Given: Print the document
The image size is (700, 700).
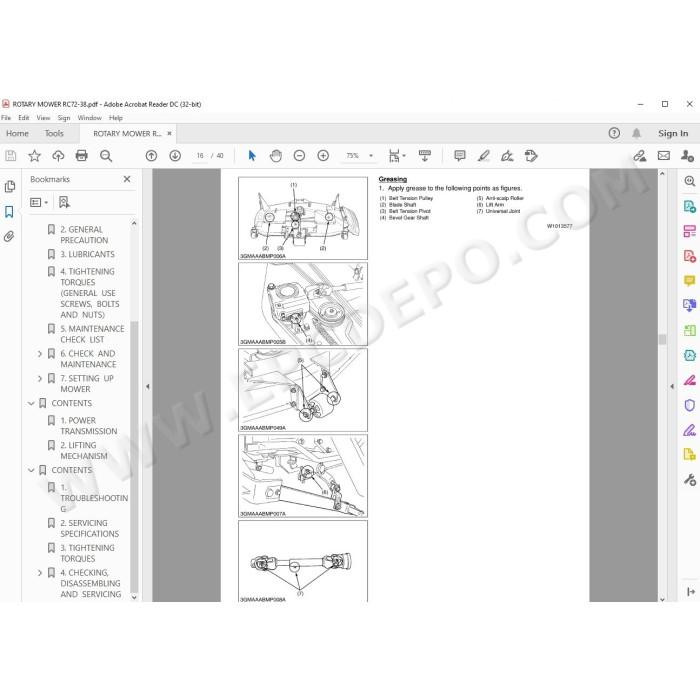Looking at the screenshot, I should tap(82, 155).
